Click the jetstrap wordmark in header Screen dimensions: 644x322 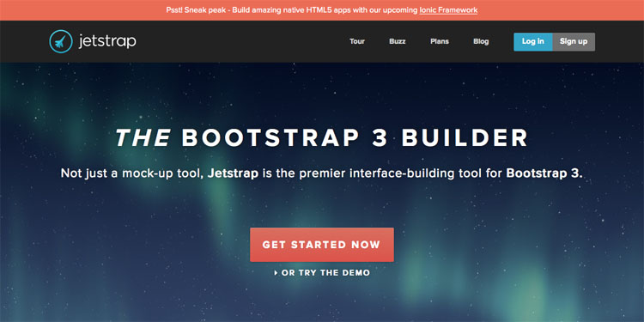107,41
